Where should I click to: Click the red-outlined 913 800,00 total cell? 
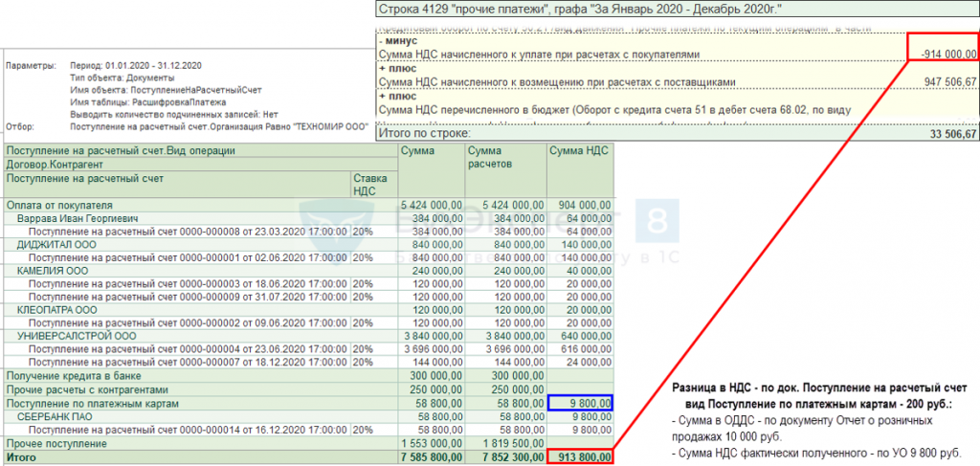click(581, 457)
